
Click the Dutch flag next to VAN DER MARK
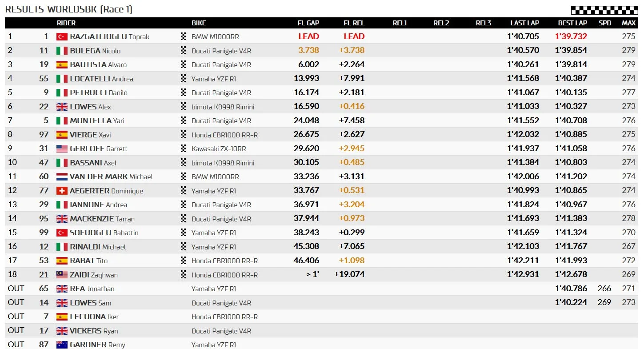tap(62, 177)
